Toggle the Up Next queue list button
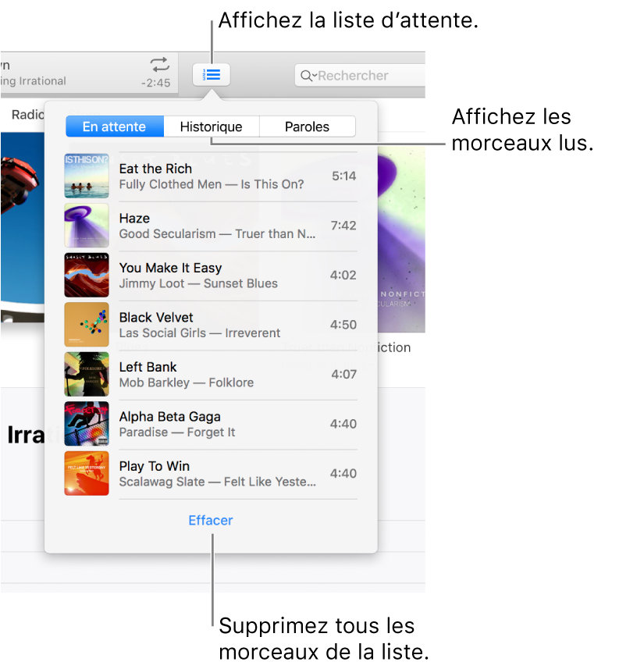The width and height of the screenshot is (644, 669). pos(212,75)
